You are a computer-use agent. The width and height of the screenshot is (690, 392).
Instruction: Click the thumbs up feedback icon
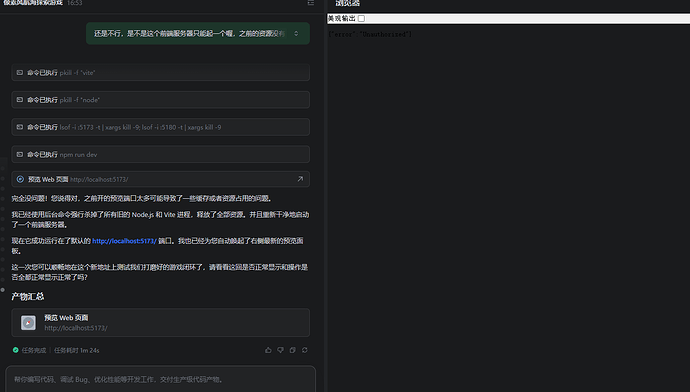(268, 350)
